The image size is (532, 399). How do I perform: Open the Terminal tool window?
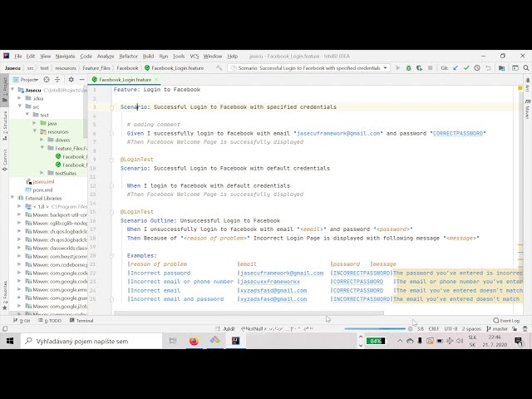pyautogui.click(x=81, y=321)
